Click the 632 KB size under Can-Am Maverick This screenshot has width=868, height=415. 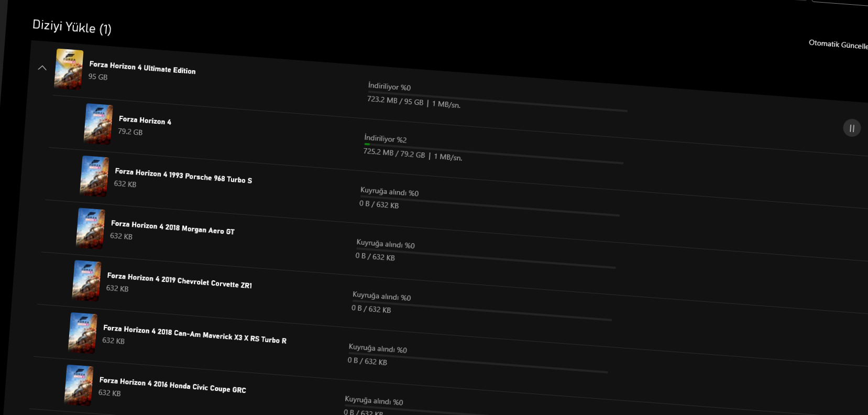pyautogui.click(x=114, y=341)
